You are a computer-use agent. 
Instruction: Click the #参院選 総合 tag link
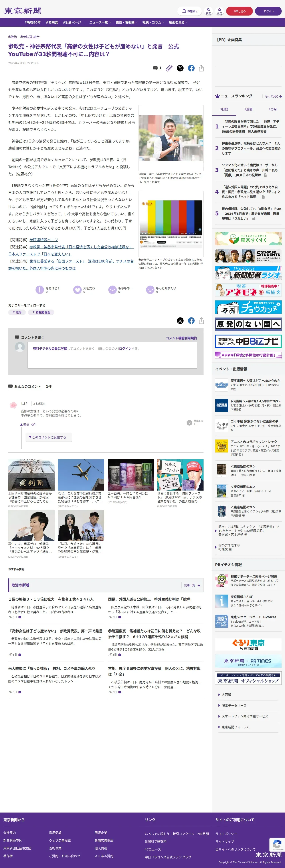[x=30, y=37]
